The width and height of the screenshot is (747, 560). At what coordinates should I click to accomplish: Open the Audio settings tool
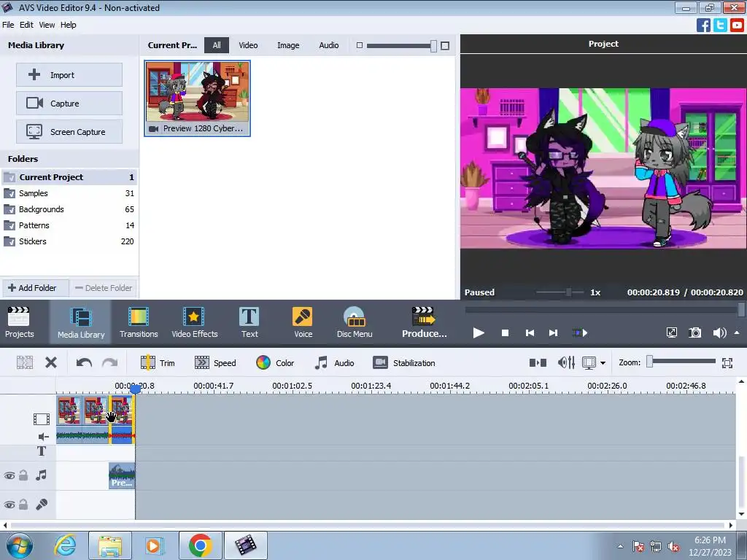tap(334, 363)
